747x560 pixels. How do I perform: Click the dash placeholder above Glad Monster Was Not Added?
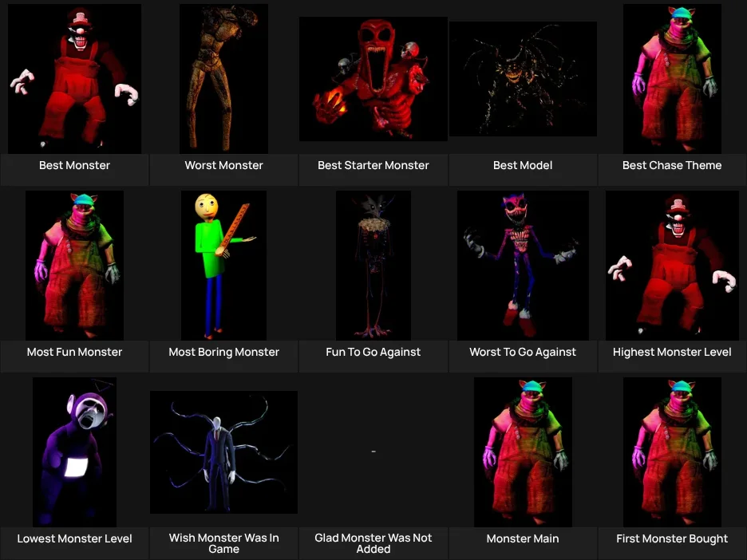(373, 451)
